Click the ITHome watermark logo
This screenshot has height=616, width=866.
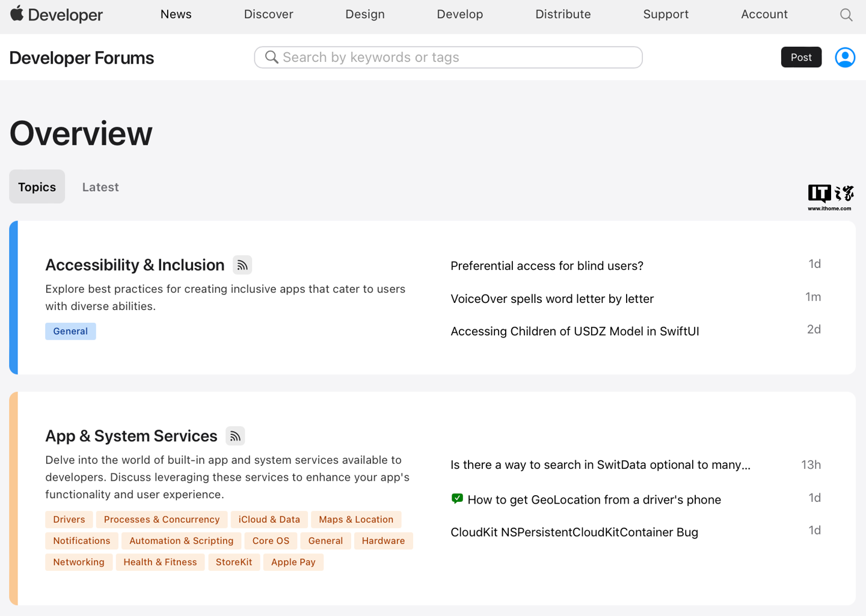click(x=830, y=197)
